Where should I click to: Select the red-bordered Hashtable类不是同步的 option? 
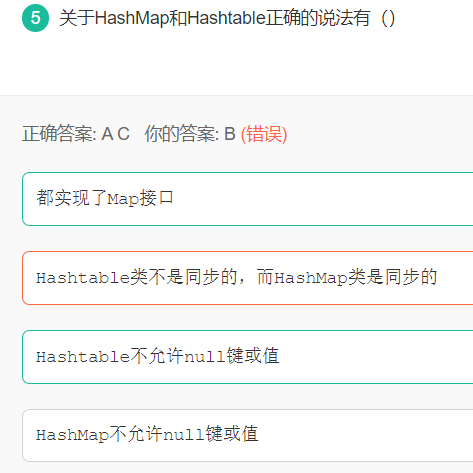pos(247,278)
